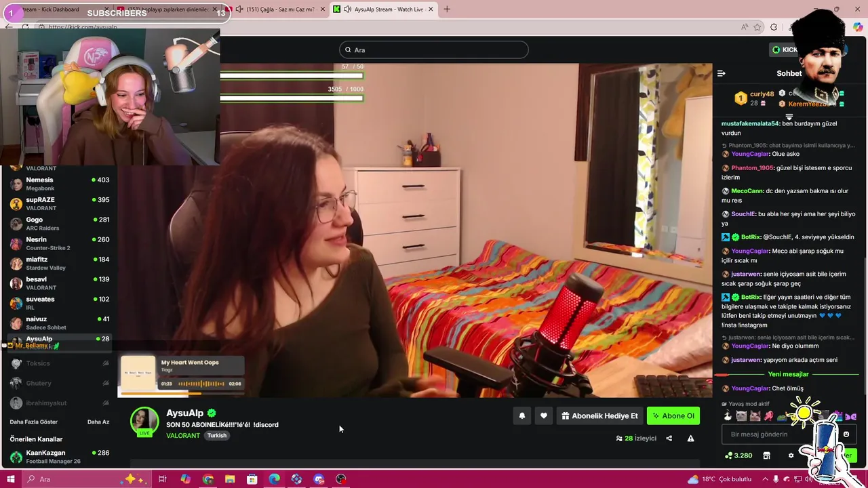Open the AysuAlp profile avatar

click(144, 422)
